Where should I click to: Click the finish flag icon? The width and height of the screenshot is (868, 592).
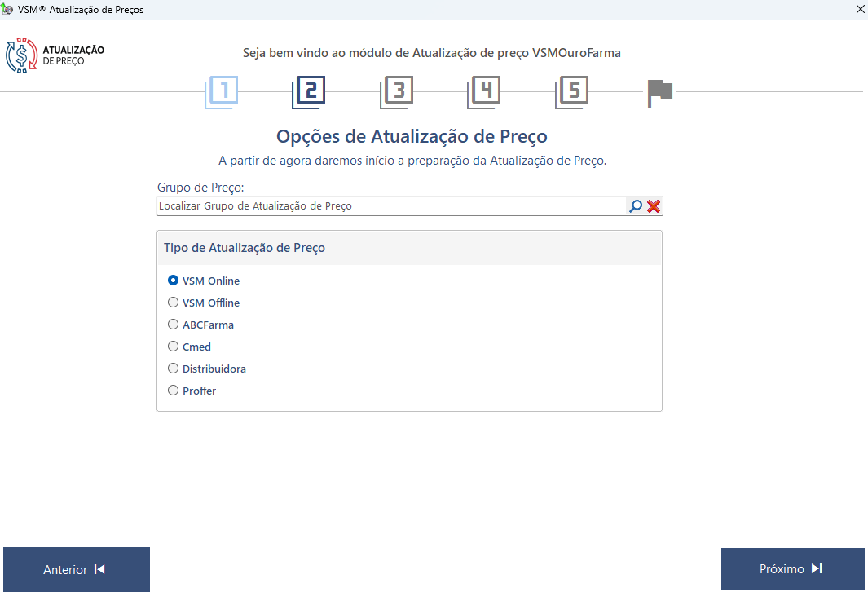tap(659, 93)
